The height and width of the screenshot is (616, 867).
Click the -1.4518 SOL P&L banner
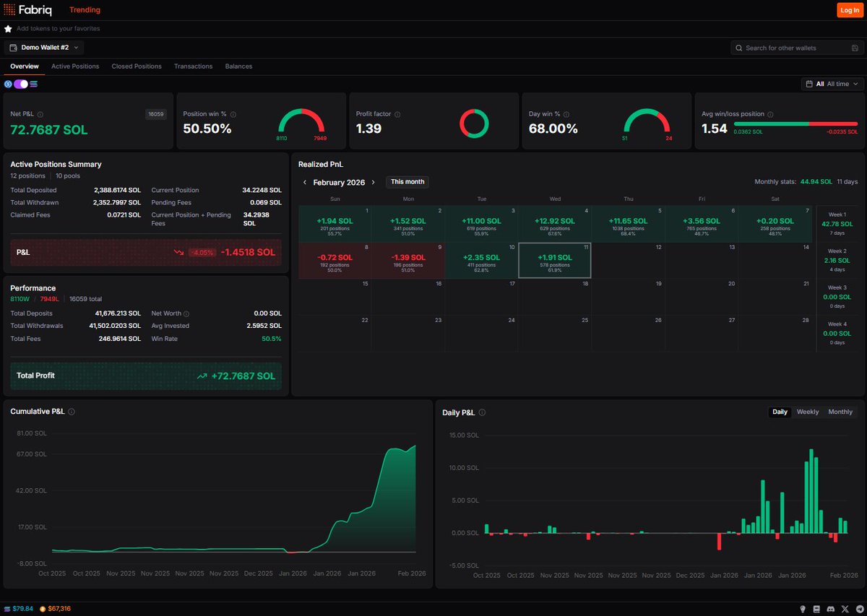(x=146, y=252)
